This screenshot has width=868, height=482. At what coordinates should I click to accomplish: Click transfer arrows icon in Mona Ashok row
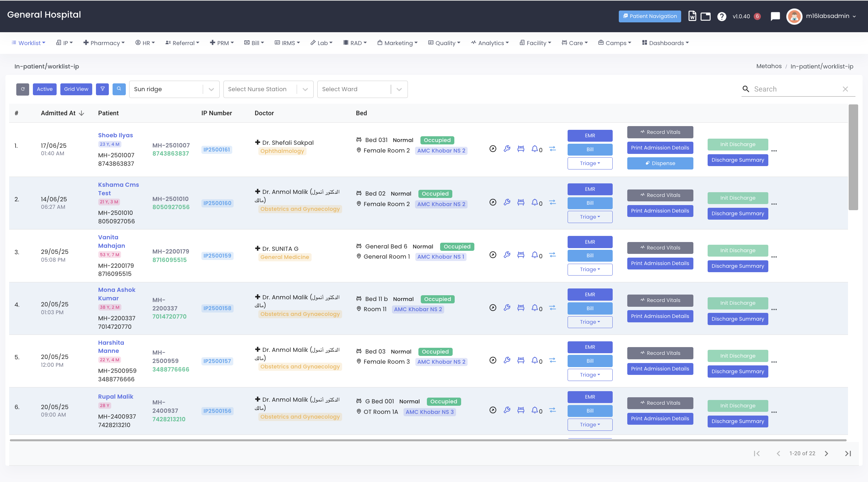pos(552,308)
